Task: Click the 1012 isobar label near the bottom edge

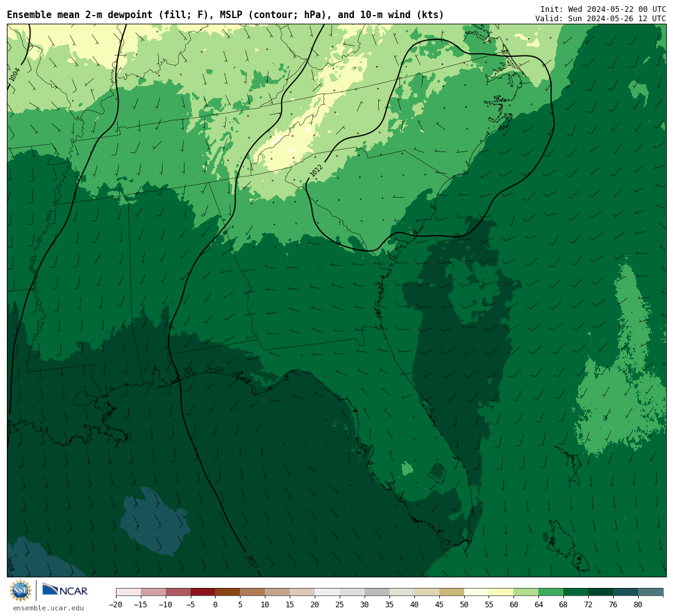Action: click(252, 561)
